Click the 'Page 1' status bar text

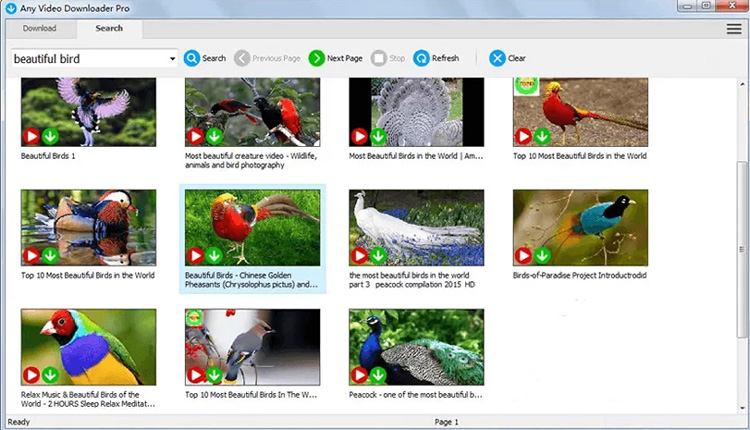click(446, 422)
